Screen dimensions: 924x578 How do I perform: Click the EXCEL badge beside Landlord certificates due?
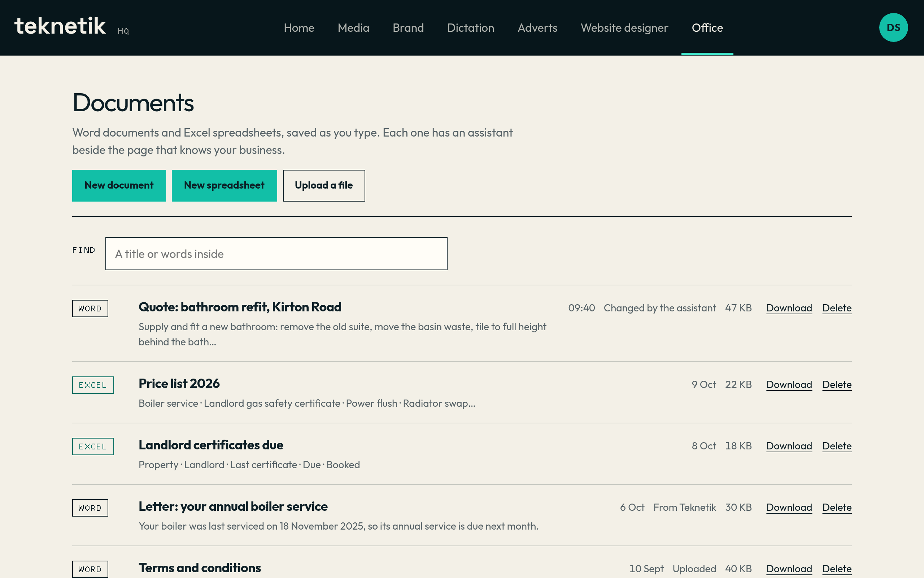[x=93, y=447]
